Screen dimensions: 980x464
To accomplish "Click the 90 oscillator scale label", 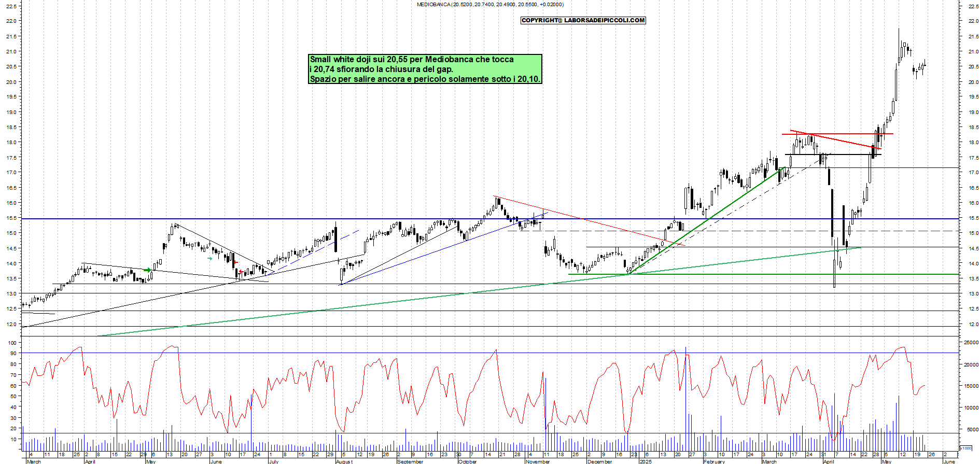I will [x=13, y=354].
